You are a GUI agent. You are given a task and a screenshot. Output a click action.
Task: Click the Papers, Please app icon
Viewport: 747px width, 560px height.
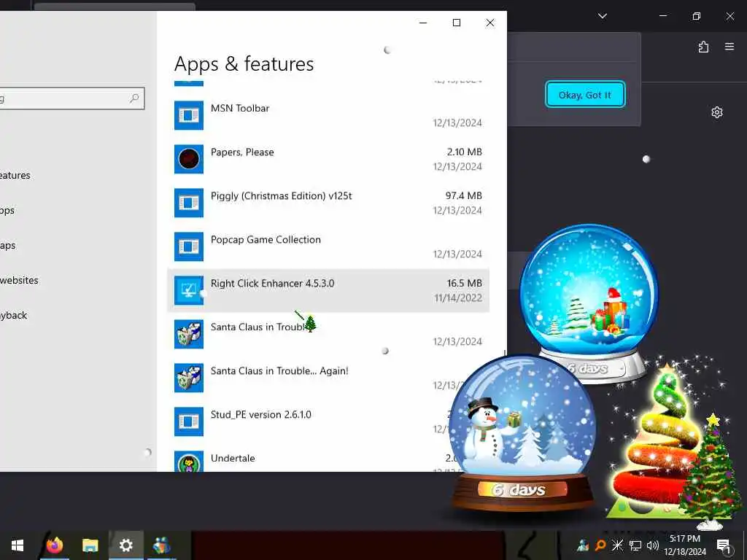coord(189,159)
